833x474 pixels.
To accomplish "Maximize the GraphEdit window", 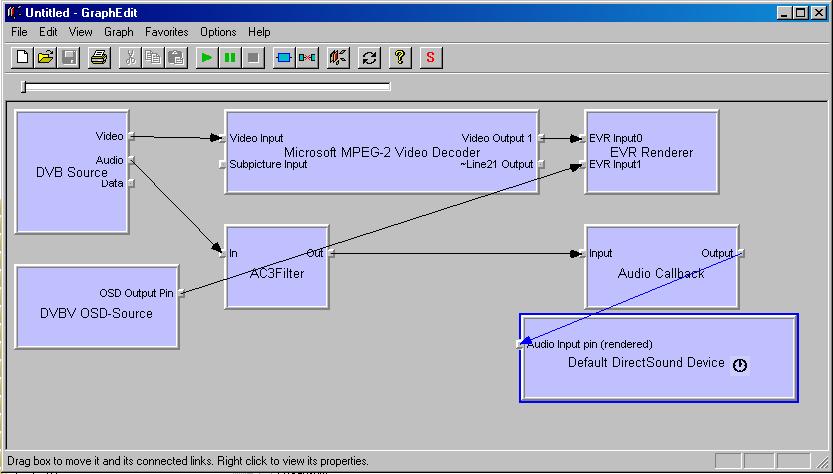I will 801,13.
